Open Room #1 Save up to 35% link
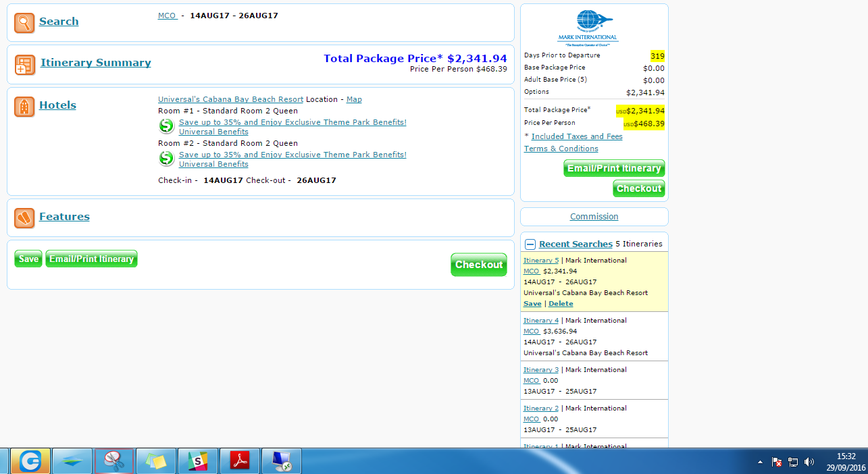 pos(292,122)
